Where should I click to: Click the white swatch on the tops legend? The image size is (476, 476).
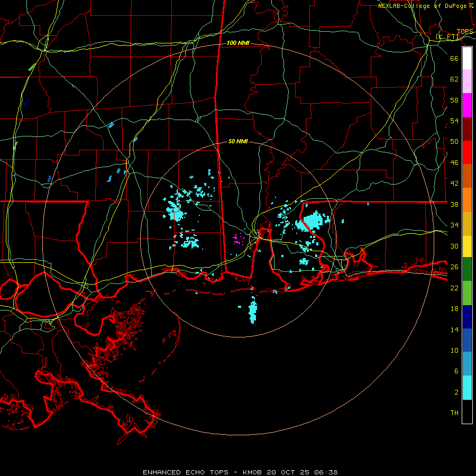pos(467,58)
